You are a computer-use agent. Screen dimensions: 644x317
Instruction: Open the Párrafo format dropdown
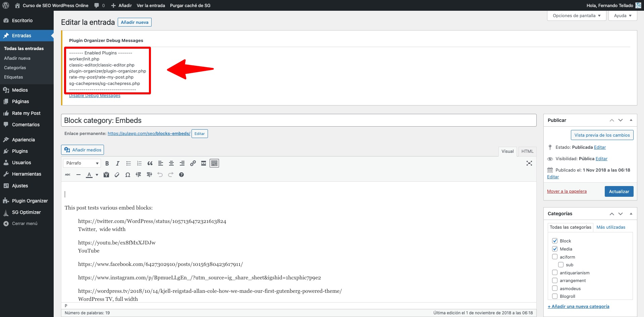[x=82, y=163]
